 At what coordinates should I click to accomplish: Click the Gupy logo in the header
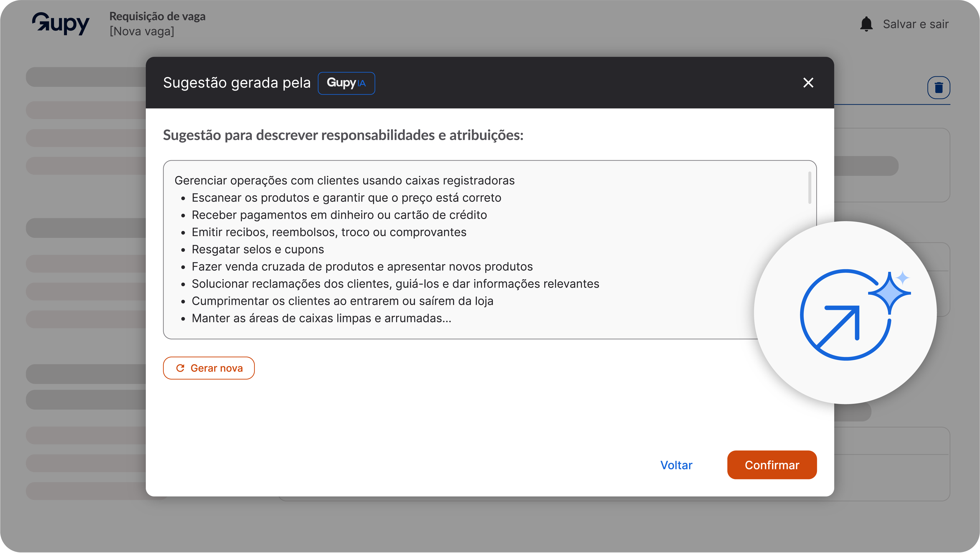[60, 24]
